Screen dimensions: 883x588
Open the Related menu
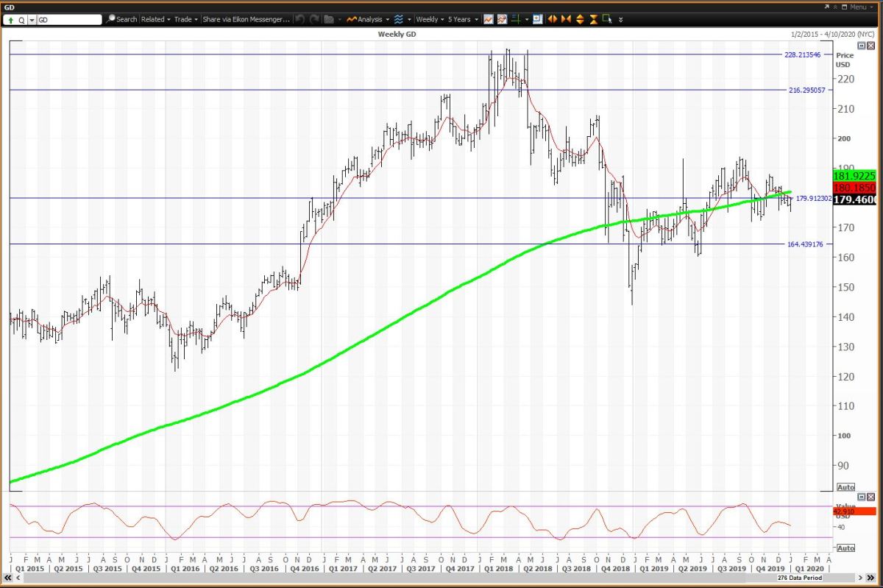(155, 19)
